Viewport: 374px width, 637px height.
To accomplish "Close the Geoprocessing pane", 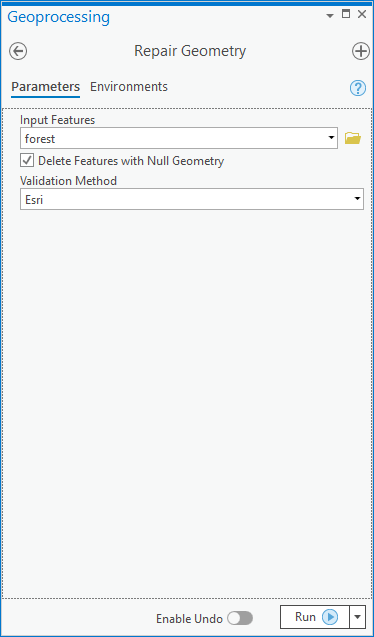I will [361, 14].
